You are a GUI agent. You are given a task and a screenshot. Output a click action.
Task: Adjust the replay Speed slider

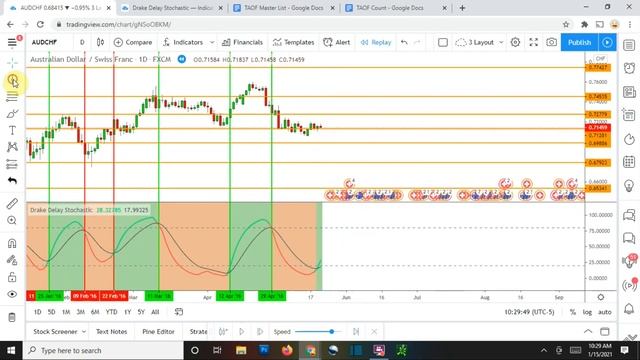pyautogui.click(x=318, y=331)
